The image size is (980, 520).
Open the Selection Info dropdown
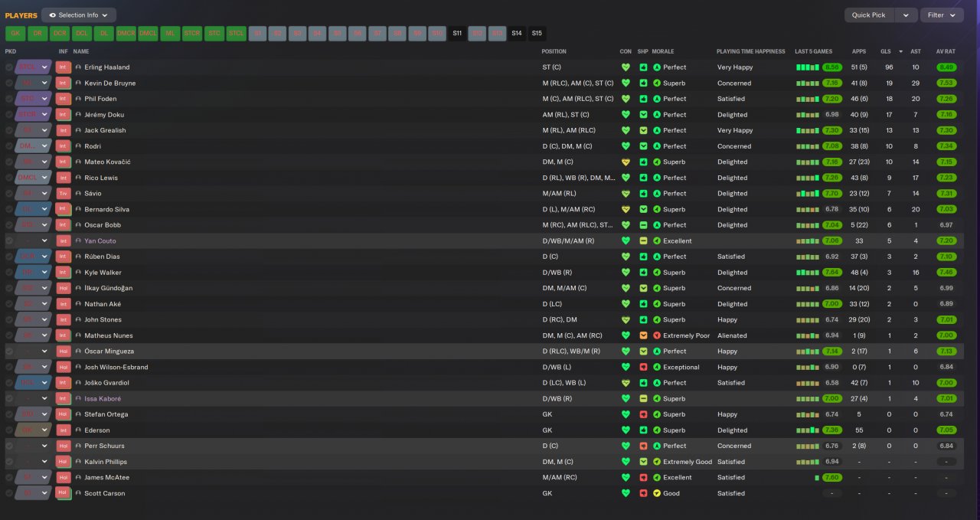click(x=79, y=15)
